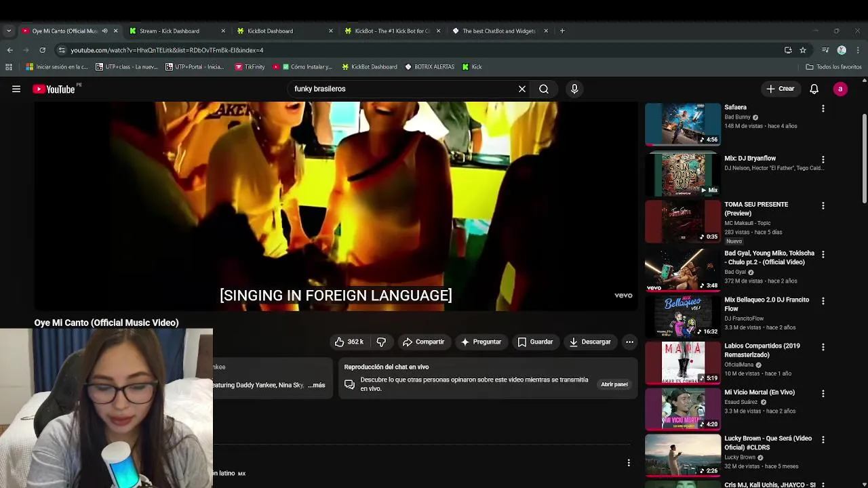The width and height of the screenshot is (868, 488).
Task: Open options for Lucky Brown Que Será
Action: pos(823,439)
